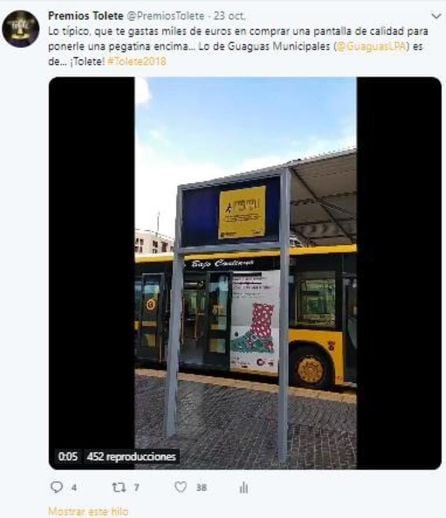Screen dimensions: 446x518
Task: Click the retweet count number 7
Action: pyautogui.click(x=136, y=488)
